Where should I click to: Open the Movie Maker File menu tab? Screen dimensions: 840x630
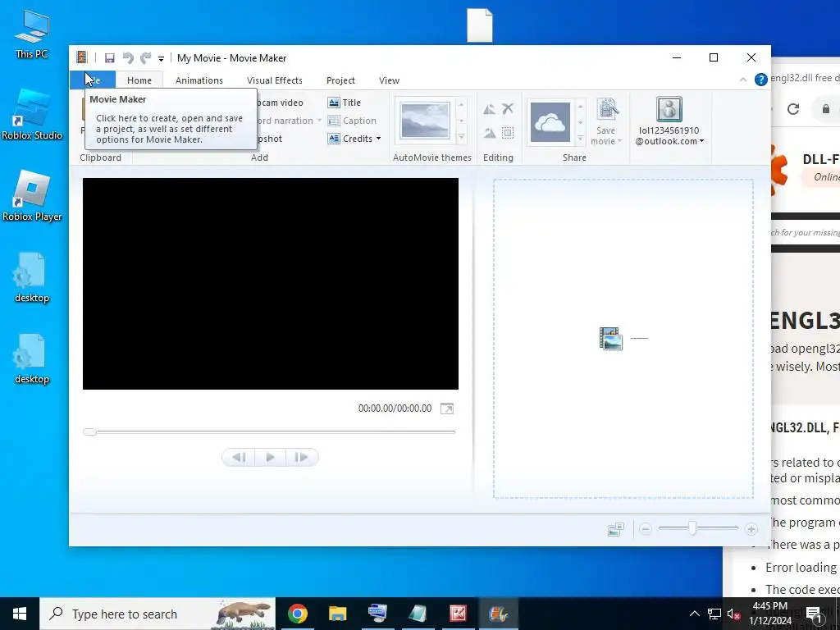93,80
